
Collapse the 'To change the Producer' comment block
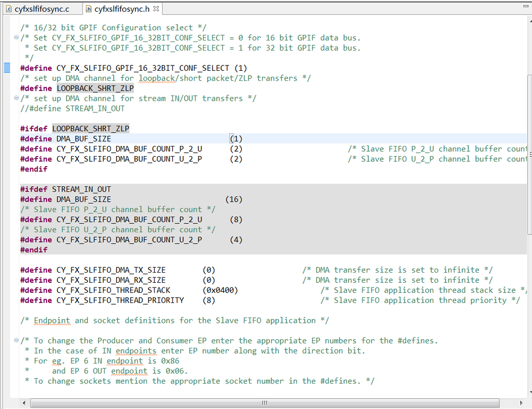pyautogui.click(x=17, y=341)
